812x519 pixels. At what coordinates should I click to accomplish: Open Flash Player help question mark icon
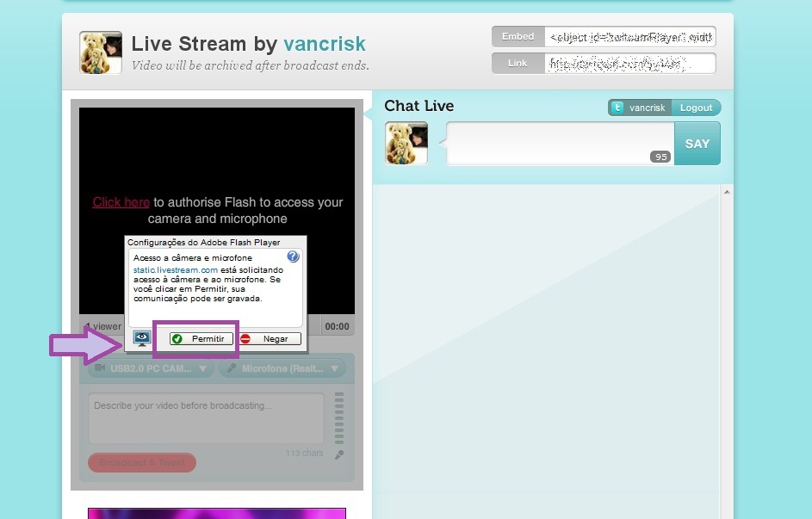tap(293, 256)
